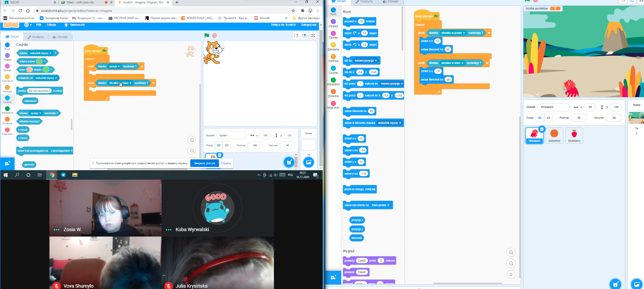This screenshot has width=644, height=289.
Task: Select Zmienne category in shared Scratch palette
Action: click(7, 121)
